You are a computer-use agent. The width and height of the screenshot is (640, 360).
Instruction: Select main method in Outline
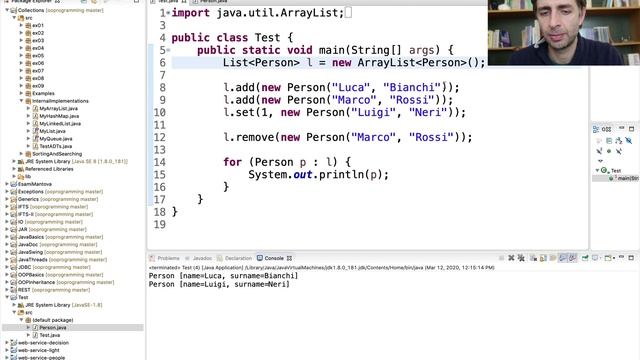click(624, 178)
